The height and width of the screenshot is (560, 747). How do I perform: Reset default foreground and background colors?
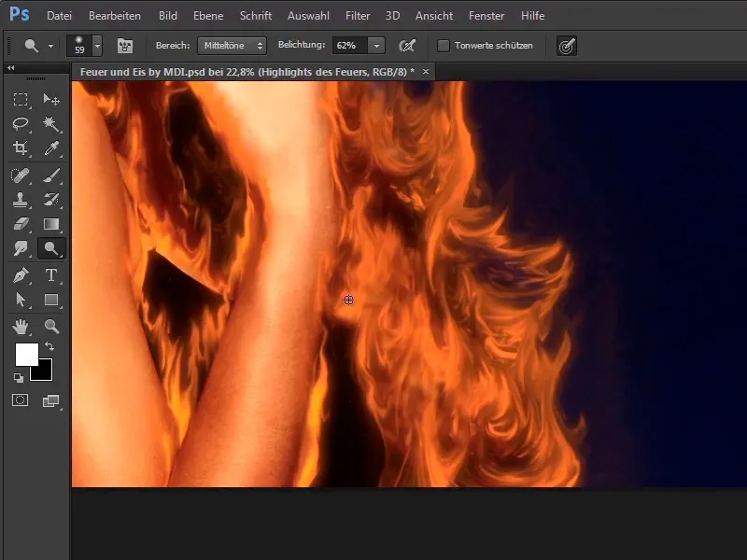point(19,378)
